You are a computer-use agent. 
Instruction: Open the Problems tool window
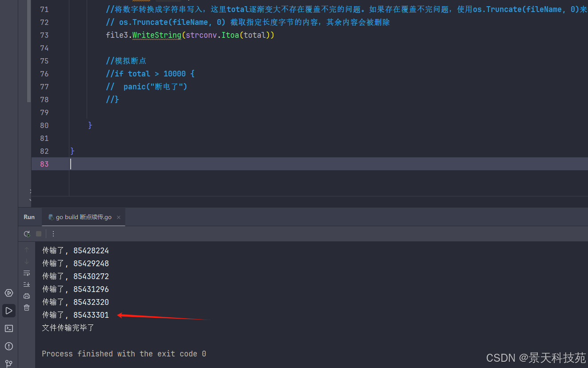point(9,346)
